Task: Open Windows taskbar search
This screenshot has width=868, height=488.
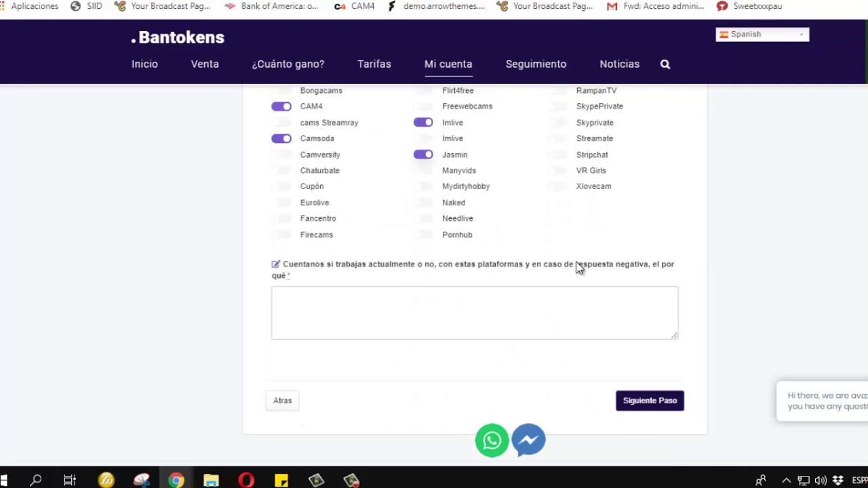Action: pyautogui.click(x=36, y=481)
